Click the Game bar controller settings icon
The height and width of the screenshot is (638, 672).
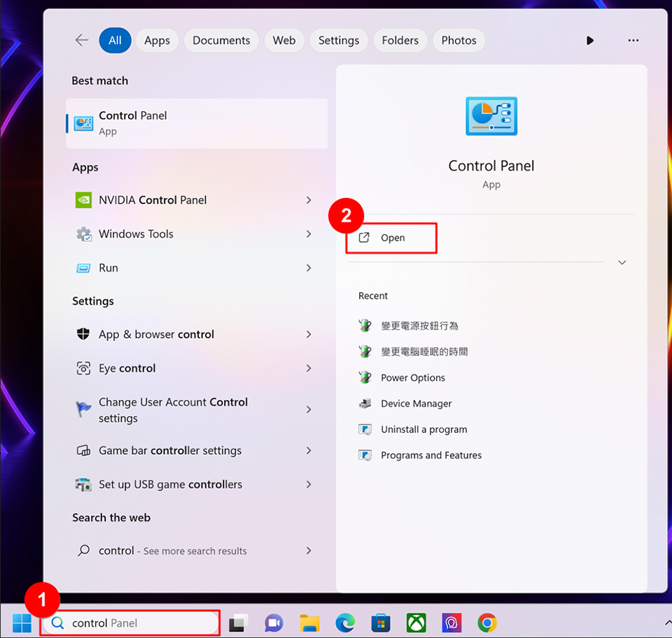[x=83, y=451]
